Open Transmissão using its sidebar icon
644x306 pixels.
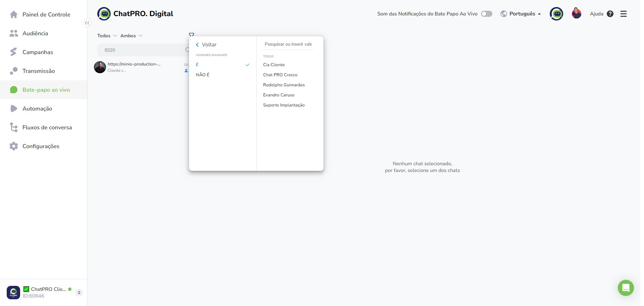14,71
